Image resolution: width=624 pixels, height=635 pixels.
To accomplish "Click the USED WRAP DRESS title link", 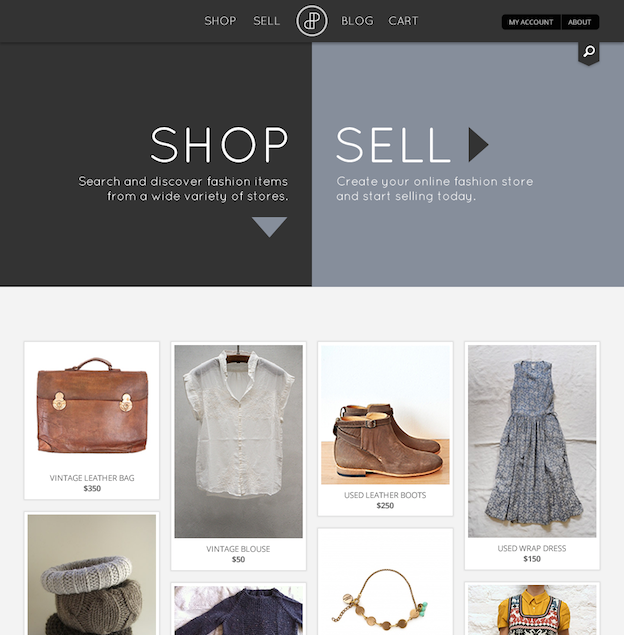I will [532, 548].
